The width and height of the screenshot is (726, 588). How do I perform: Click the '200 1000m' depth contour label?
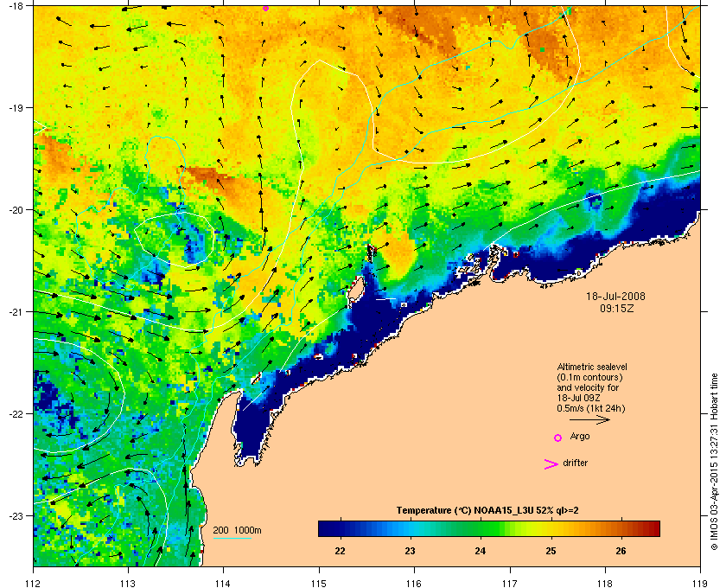(237, 530)
